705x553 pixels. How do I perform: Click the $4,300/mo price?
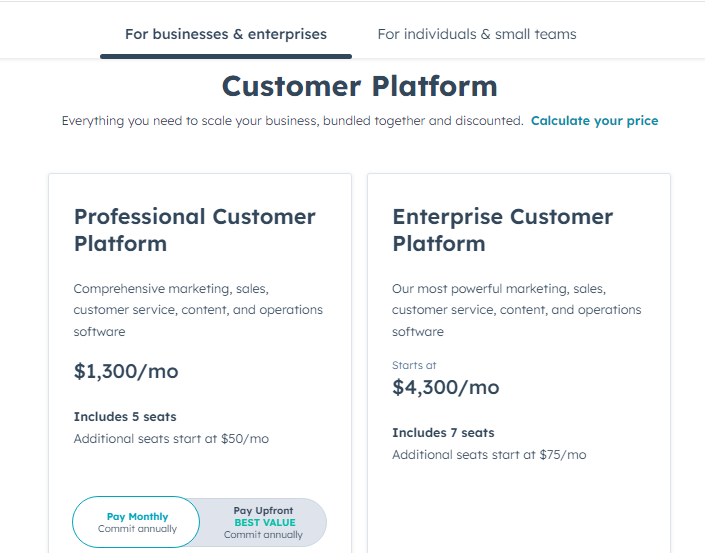446,387
